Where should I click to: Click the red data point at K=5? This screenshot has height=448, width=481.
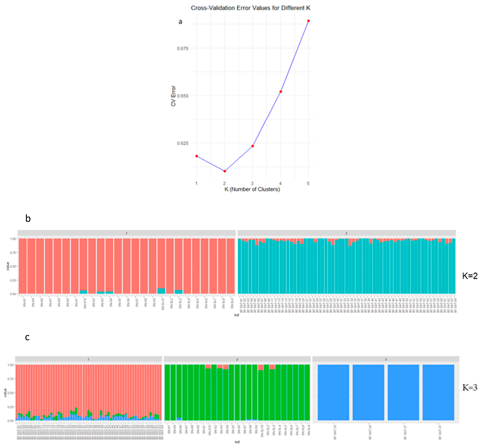[x=308, y=21]
